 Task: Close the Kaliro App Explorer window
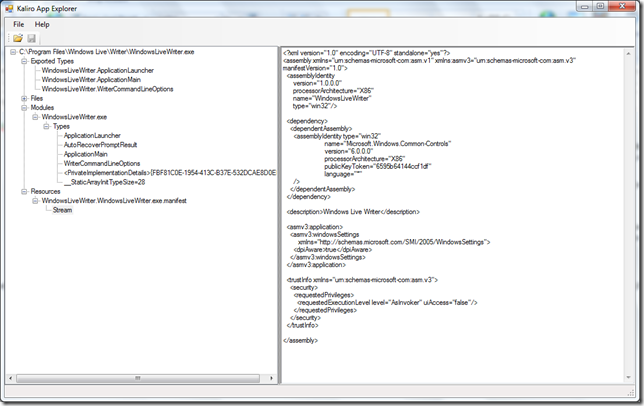click(622, 6)
